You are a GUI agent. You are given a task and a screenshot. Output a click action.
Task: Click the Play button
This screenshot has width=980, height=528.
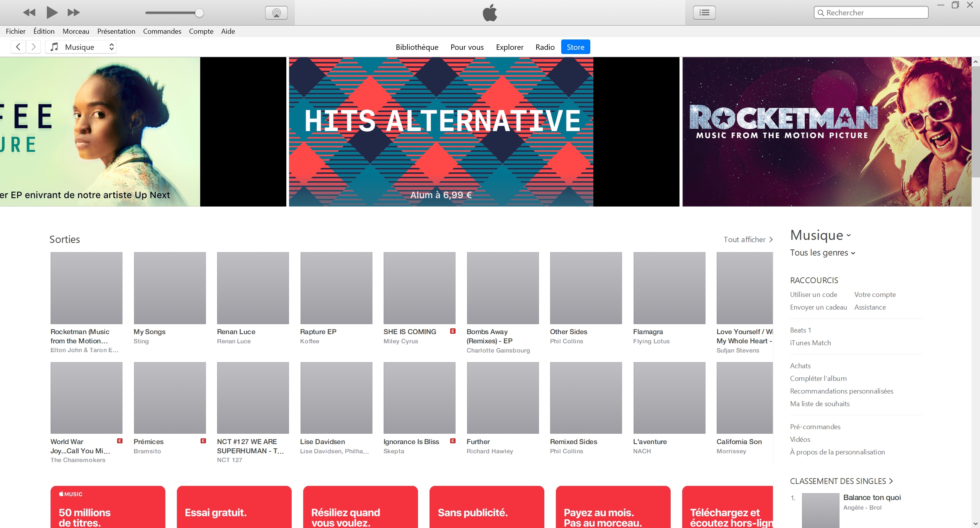pos(52,13)
